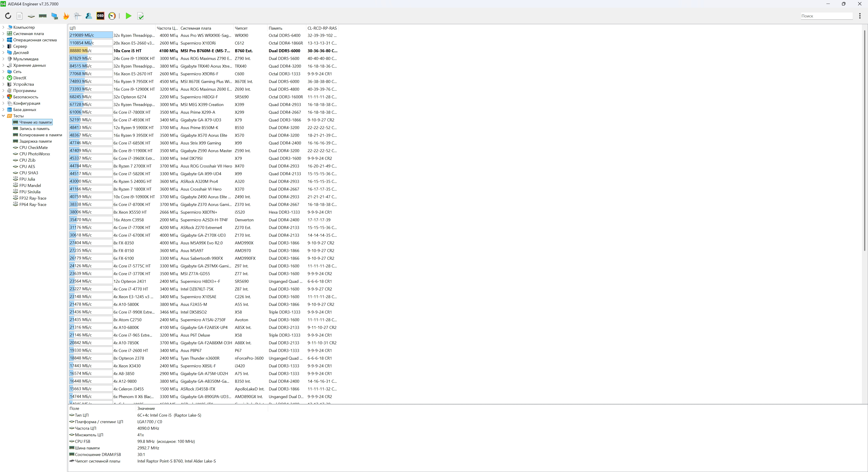This screenshot has height=472, width=868.
Task: Open FP64 Ray-Trace benchmark item
Action: [x=33, y=205]
